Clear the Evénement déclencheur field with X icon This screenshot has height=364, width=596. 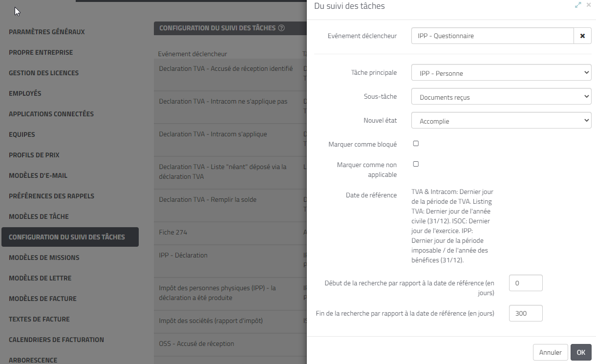pyautogui.click(x=582, y=36)
